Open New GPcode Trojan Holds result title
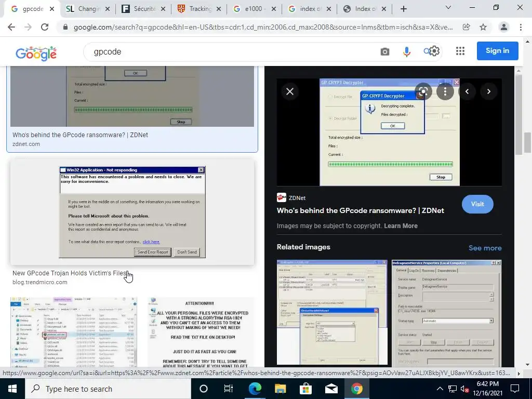The height and width of the screenshot is (399, 532). click(x=70, y=273)
